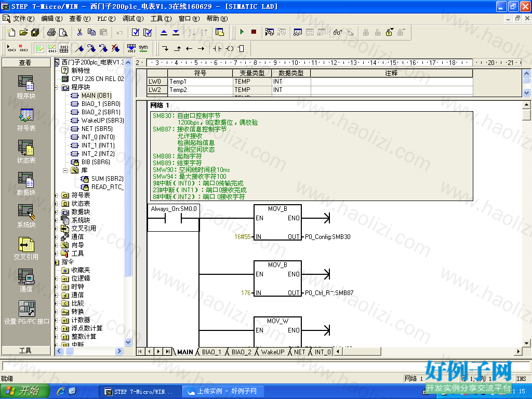Click the instruction tree horizontal scrollbar
This screenshot has height=399, width=532.
click(x=89, y=351)
